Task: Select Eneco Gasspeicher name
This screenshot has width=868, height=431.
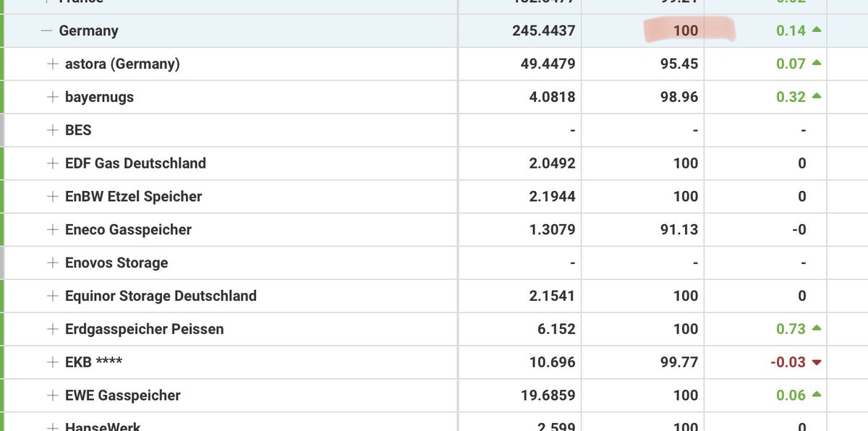Action: click(128, 230)
